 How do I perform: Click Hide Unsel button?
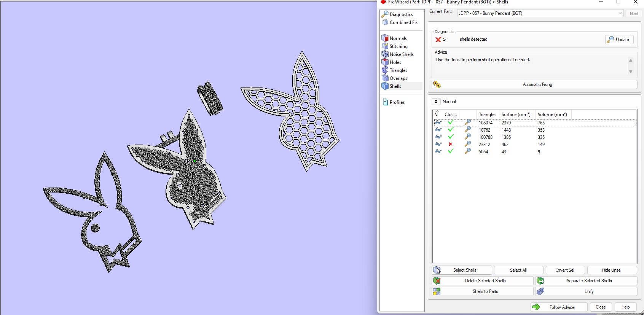612,270
